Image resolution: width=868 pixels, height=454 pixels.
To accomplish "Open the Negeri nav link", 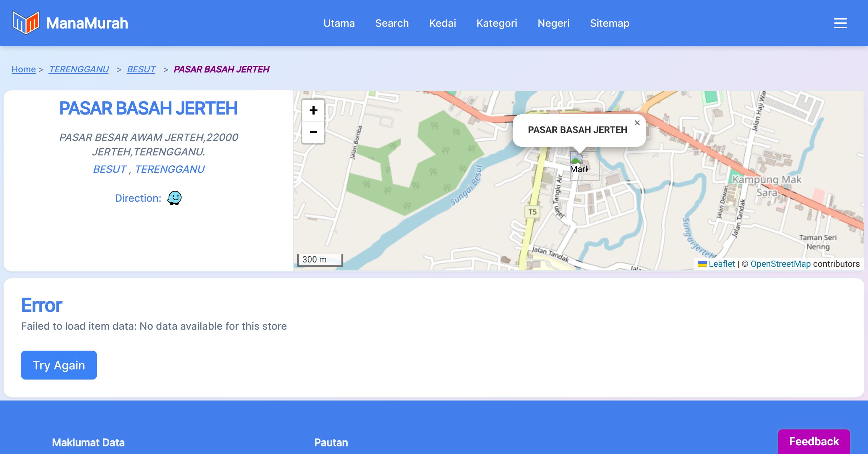I will (x=553, y=23).
